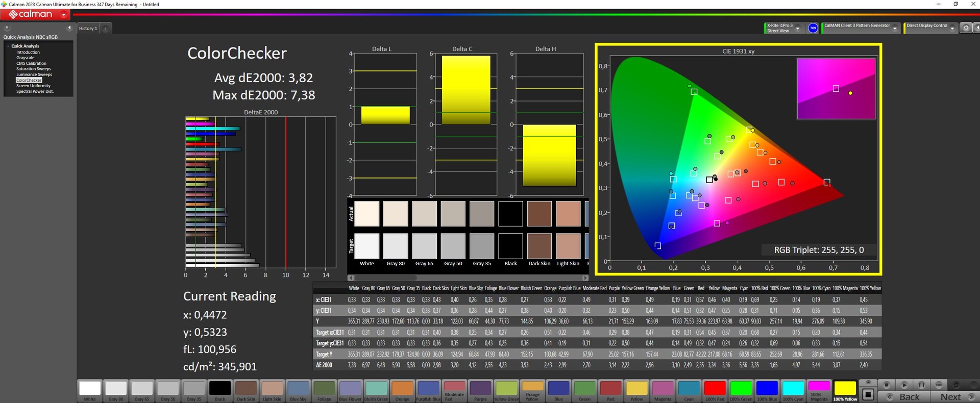
Task: Collapse the left workflow panel arrow
Action: pos(69,28)
